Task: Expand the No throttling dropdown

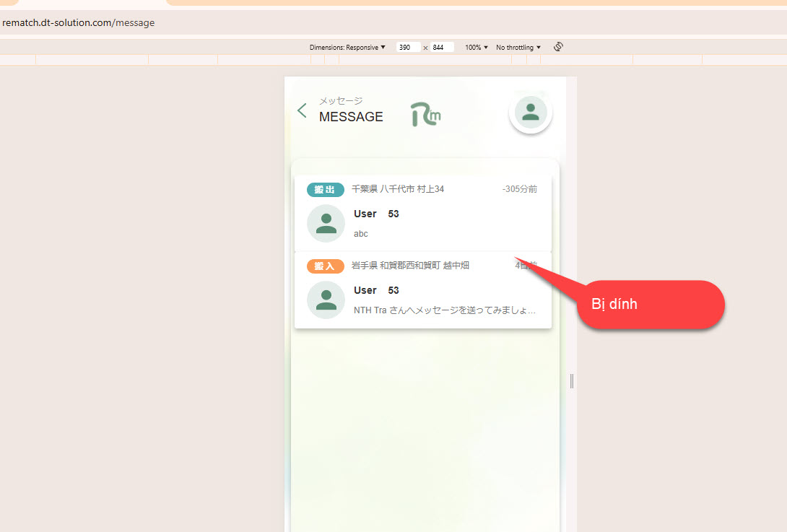Action: tap(518, 48)
